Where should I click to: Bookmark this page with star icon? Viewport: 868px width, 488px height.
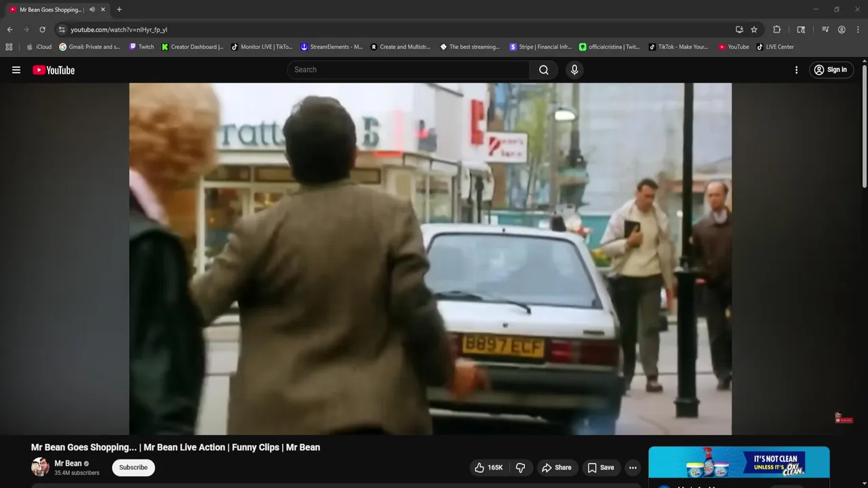[x=754, y=30]
